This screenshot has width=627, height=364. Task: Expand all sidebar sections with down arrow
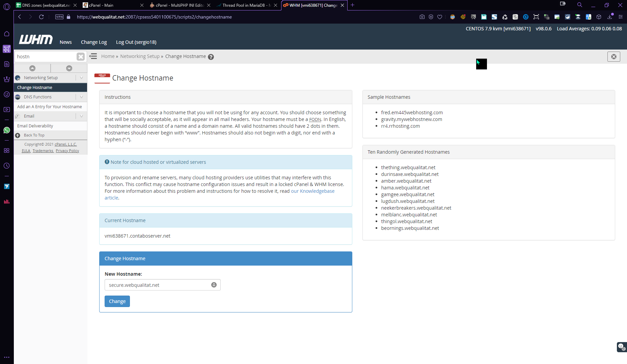(69, 68)
